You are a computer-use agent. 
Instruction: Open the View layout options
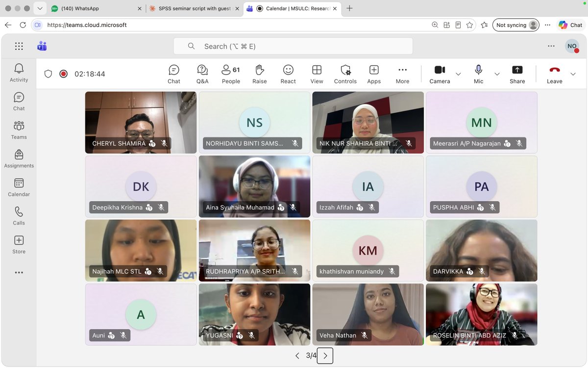click(317, 74)
